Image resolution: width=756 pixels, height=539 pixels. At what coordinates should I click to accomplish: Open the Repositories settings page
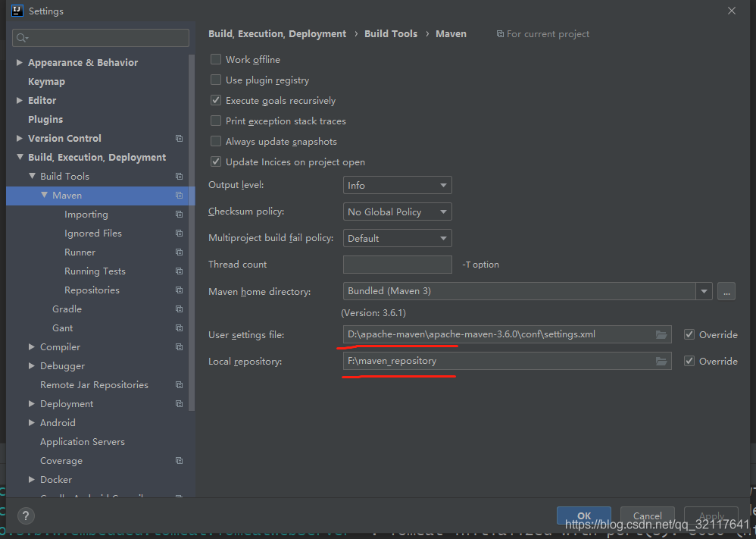coord(92,290)
